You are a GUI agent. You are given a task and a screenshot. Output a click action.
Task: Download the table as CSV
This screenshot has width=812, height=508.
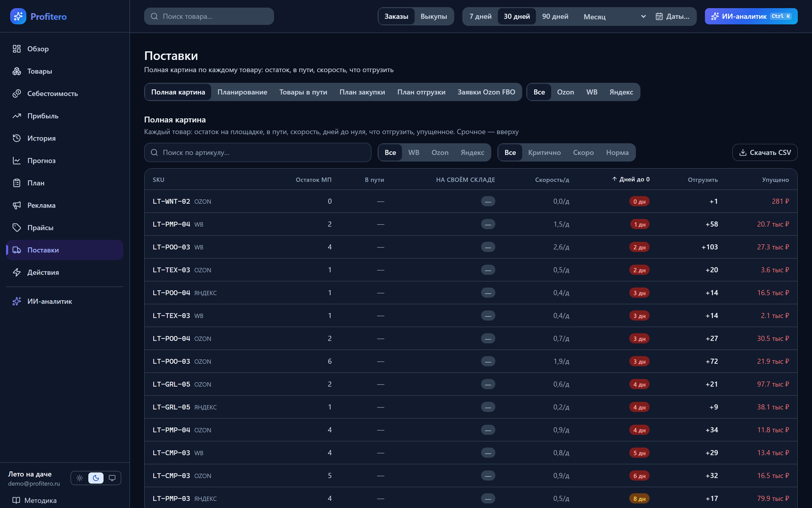(x=765, y=153)
